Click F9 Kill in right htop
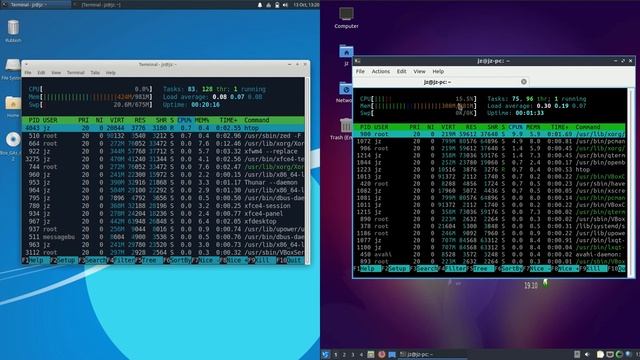The height and width of the screenshot is (360, 640). pos(593,269)
